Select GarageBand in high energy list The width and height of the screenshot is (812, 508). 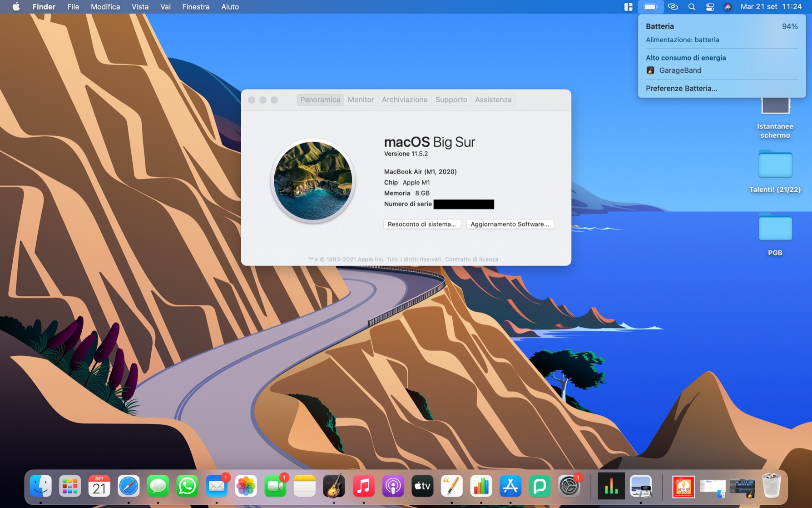721,70
